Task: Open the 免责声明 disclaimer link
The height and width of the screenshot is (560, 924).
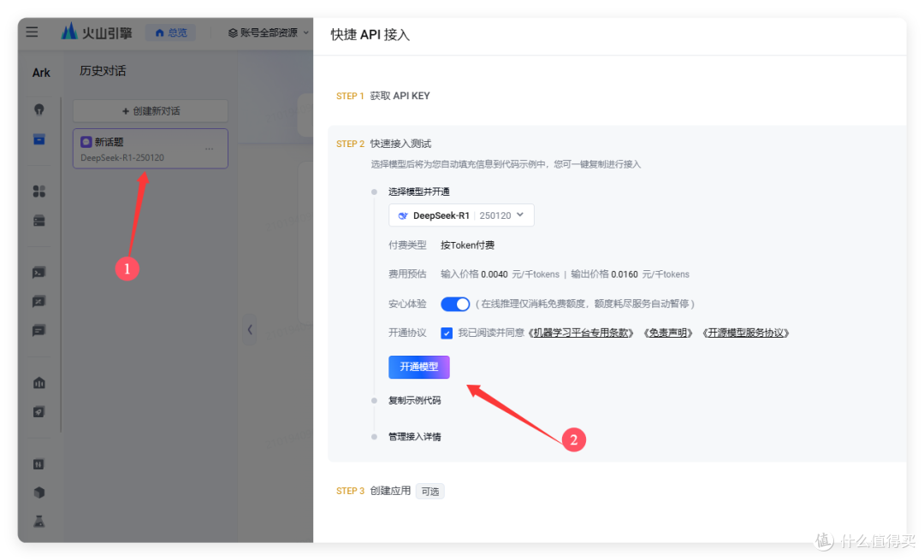Action: click(x=667, y=333)
